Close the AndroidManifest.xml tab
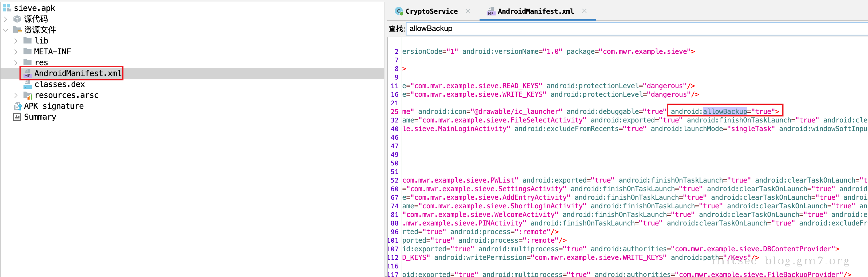This screenshot has height=277, width=868. pyautogui.click(x=584, y=11)
